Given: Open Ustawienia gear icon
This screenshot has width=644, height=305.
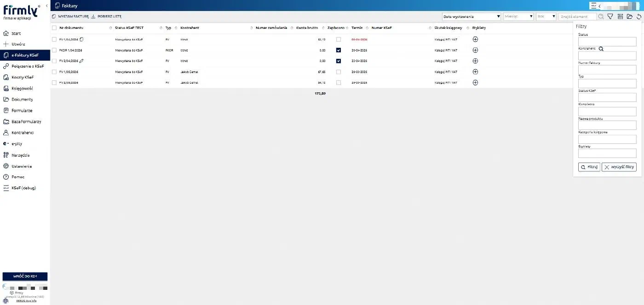Looking at the screenshot, I should point(6,166).
